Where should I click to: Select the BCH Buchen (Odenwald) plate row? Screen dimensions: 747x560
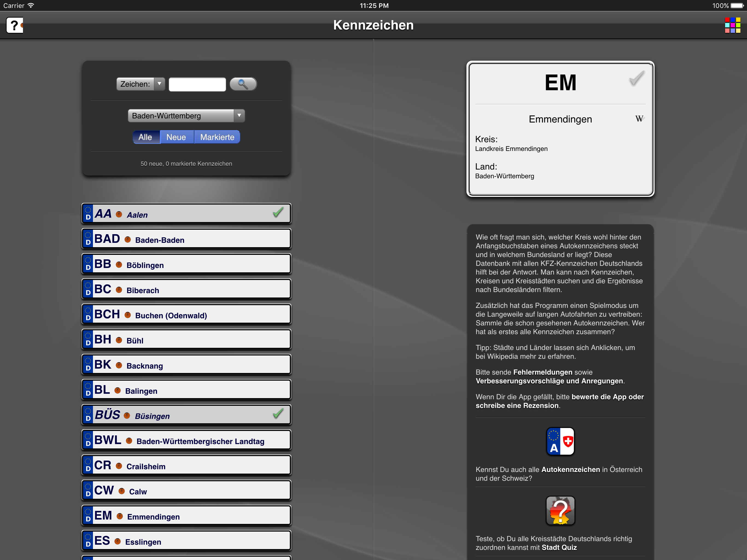point(186,314)
